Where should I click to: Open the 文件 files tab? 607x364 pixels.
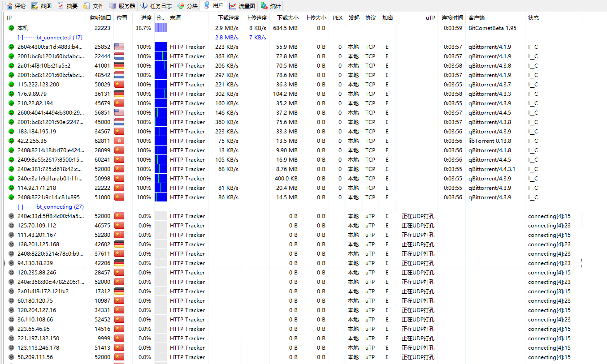[x=93, y=6]
